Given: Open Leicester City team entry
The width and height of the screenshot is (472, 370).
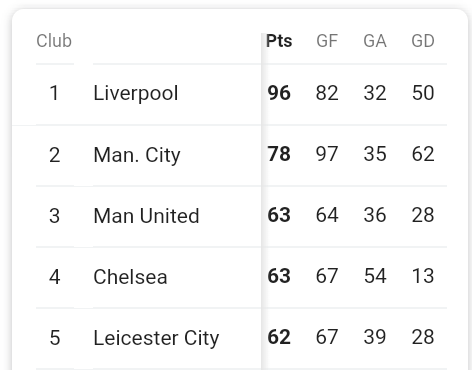Looking at the screenshot, I should (x=156, y=338).
